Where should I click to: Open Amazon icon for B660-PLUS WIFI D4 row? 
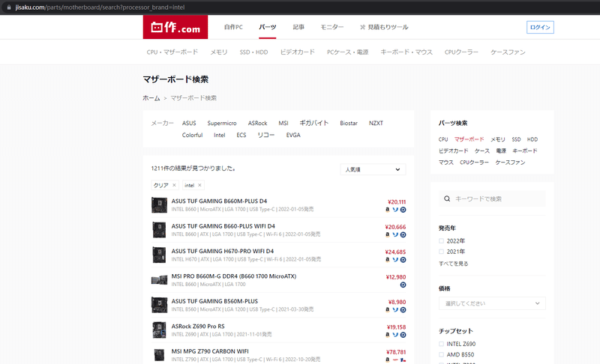point(387,234)
